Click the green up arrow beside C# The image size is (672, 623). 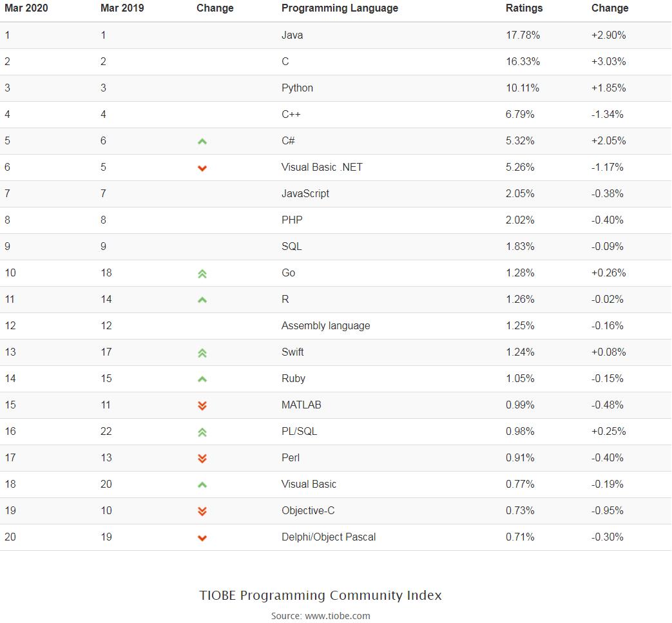pyautogui.click(x=202, y=141)
